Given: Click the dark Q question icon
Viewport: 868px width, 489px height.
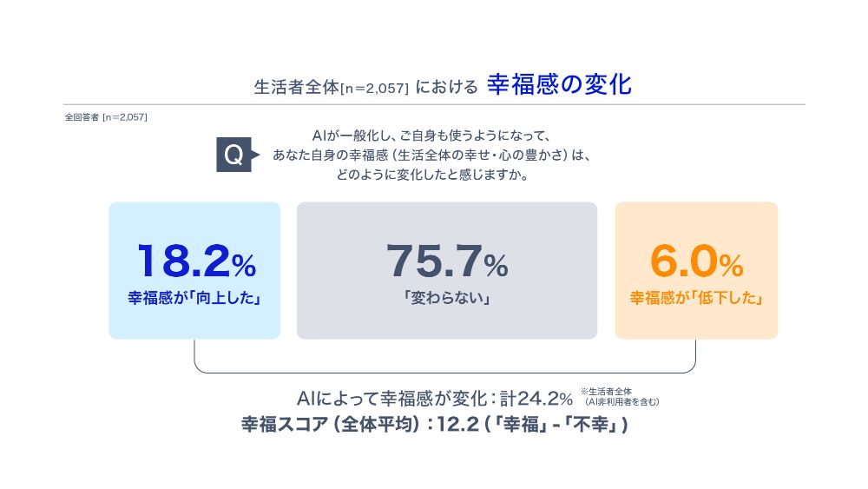Looking at the screenshot, I should 234,155.
